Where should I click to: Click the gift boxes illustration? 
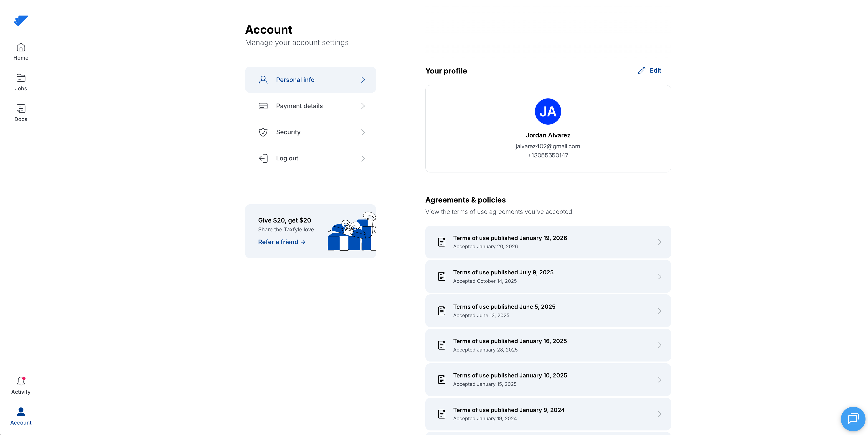352,231
